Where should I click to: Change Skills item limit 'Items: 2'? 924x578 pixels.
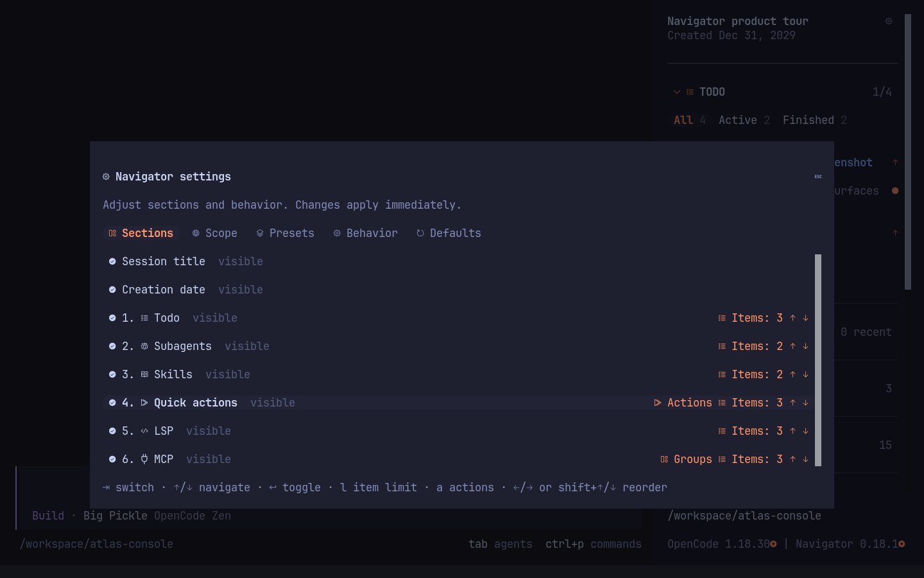751,374
